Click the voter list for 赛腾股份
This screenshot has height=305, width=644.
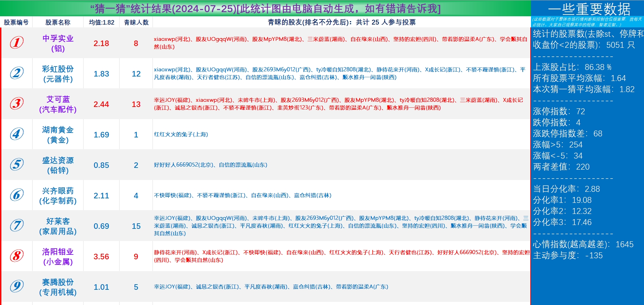pos(271,287)
